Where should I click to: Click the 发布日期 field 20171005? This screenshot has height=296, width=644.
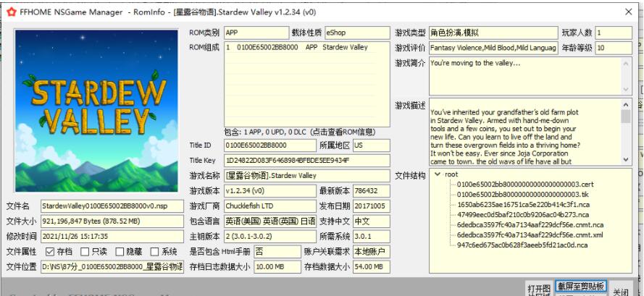[x=372, y=206]
